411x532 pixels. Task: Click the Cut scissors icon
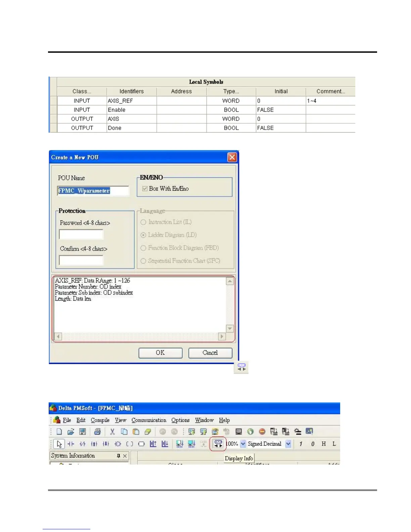point(112,432)
